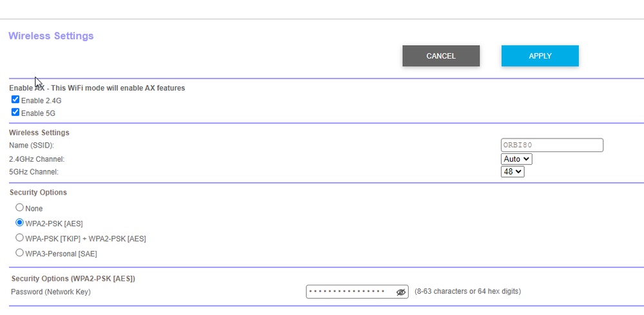This screenshot has height=315, width=644.
Task: Enable 2.4G checkbox toggle
Action: click(15, 100)
